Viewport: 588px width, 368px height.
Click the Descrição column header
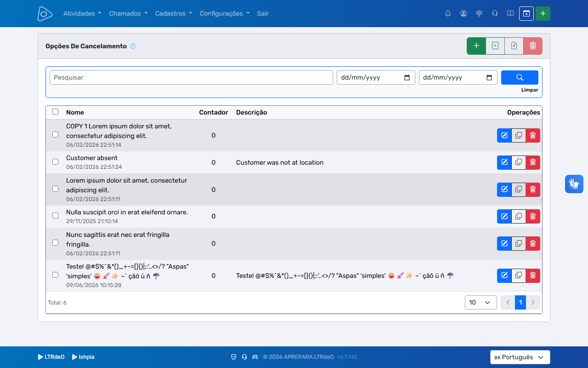(251, 112)
